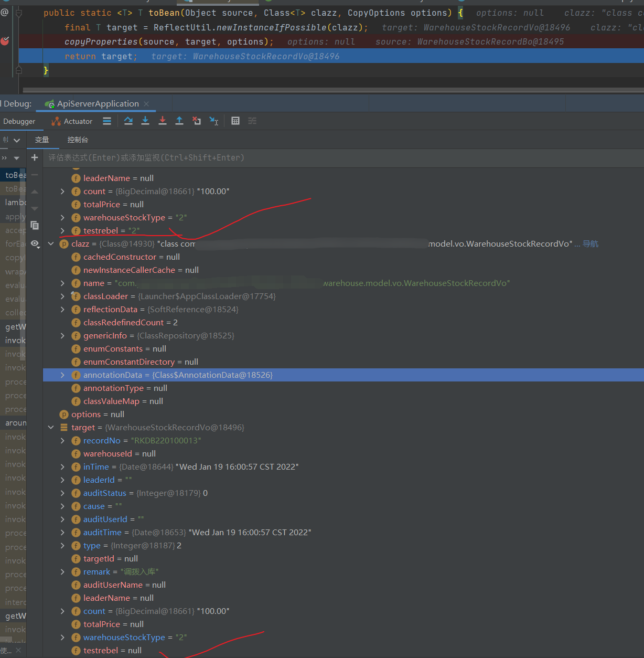This screenshot has width=644, height=658.
Task: Collapse the clazz variable node
Action: point(51,244)
